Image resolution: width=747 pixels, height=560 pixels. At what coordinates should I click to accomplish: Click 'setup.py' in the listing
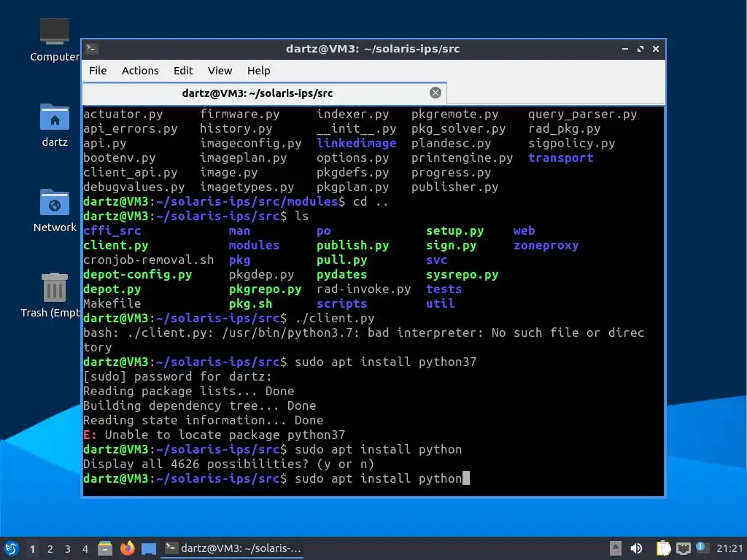455,231
